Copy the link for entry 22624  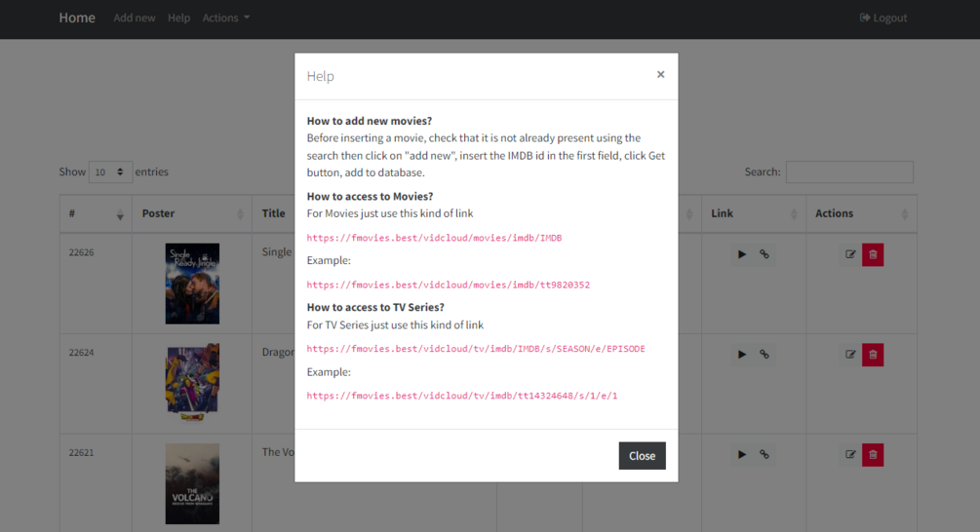click(x=764, y=355)
